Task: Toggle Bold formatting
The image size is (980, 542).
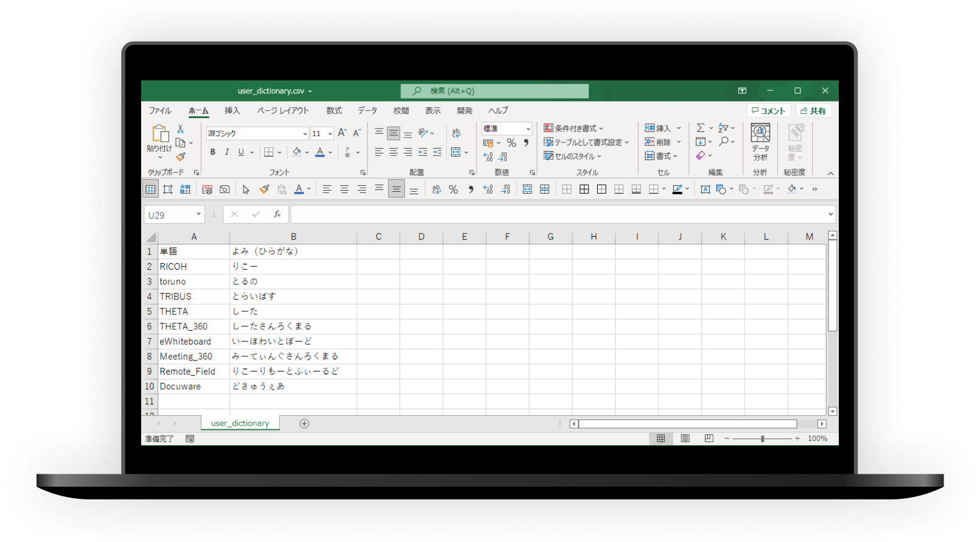Action: [213, 152]
